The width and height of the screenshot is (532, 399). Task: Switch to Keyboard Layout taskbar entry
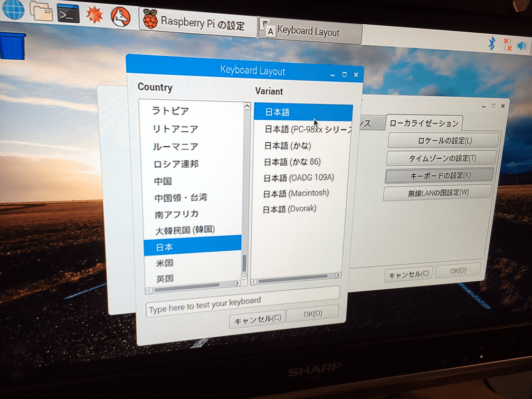pyautogui.click(x=310, y=31)
